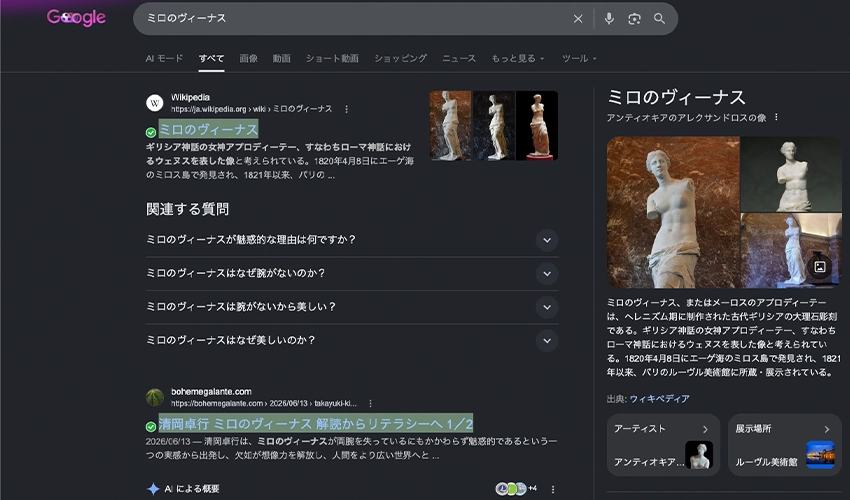Viewport: 850px width, 500px height.
Task: Open the もっと見る dropdown
Action: point(518,59)
